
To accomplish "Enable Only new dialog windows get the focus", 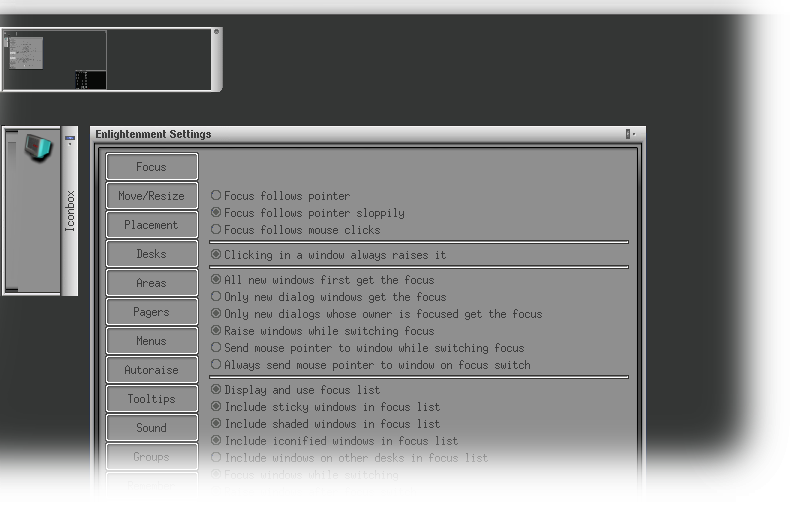I will click(x=329, y=297).
